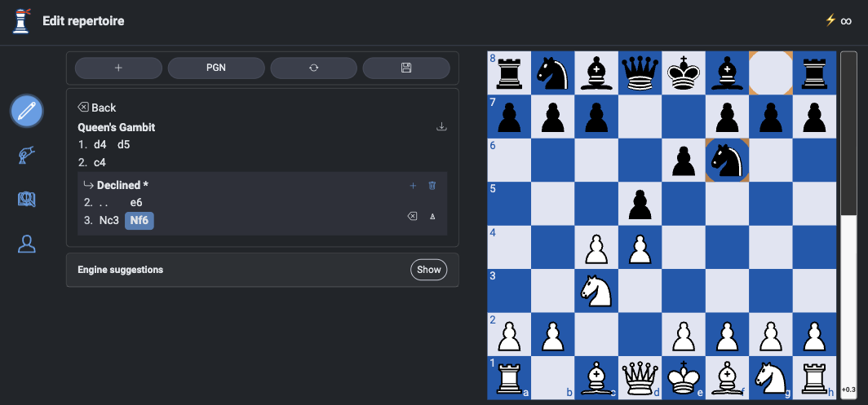The width and height of the screenshot is (868, 405).
Task: Click the lightning bolt infinity indicator
Action: pos(838,20)
